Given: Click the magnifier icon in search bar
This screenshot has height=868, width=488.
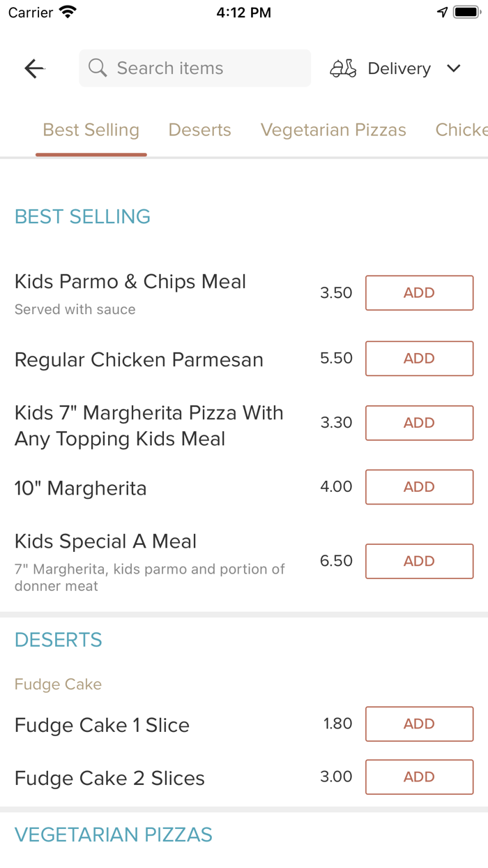Looking at the screenshot, I should point(98,68).
